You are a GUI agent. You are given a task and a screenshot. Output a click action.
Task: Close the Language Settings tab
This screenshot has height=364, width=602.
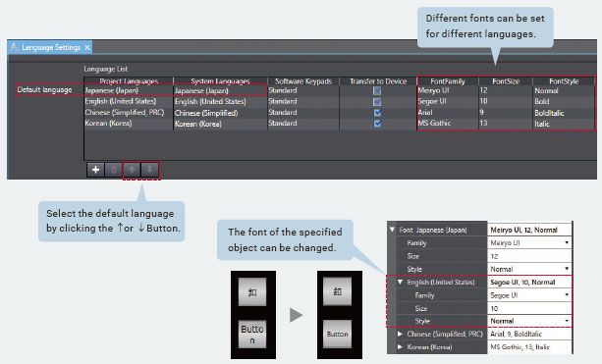point(87,47)
